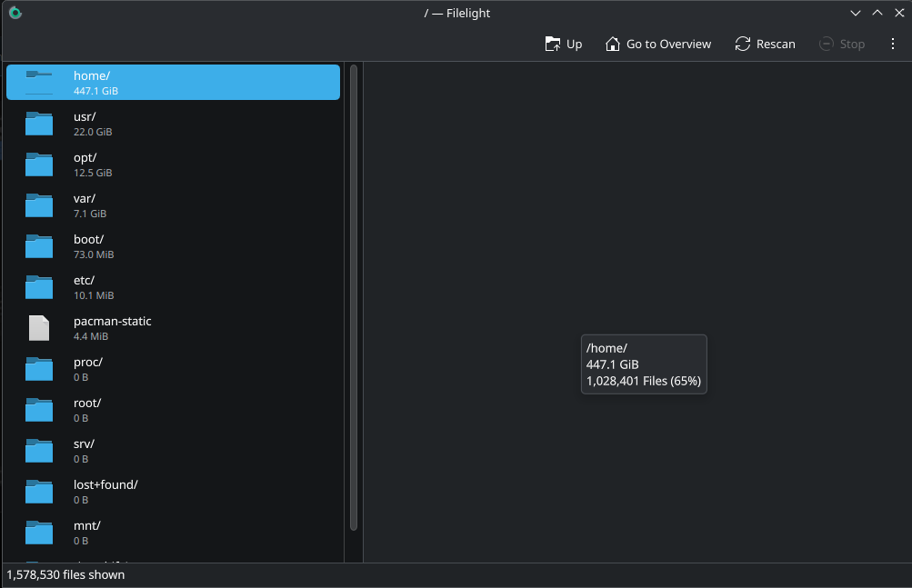Click the opt/ folder icon
The width and height of the screenshot is (912, 588).
click(x=39, y=164)
